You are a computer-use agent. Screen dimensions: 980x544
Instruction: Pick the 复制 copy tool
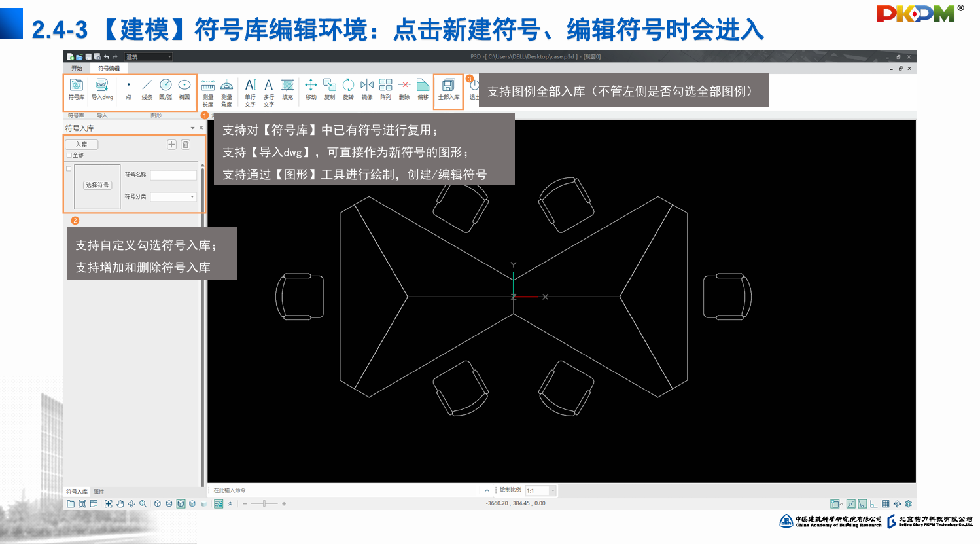click(x=330, y=89)
